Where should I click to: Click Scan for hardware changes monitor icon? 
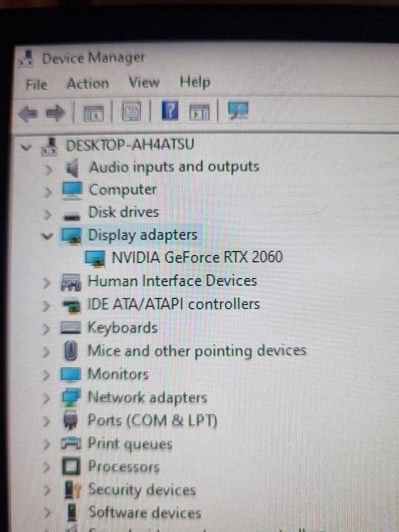[x=238, y=111]
